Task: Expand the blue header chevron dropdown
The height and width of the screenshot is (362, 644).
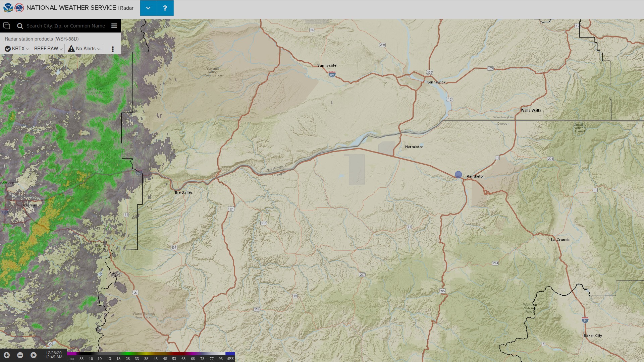Action: coord(148,8)
